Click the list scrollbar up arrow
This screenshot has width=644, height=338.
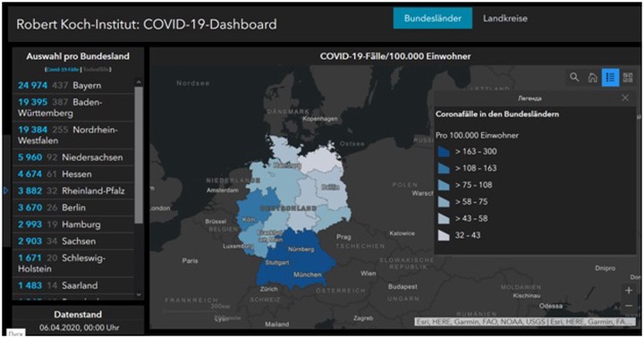139,82
